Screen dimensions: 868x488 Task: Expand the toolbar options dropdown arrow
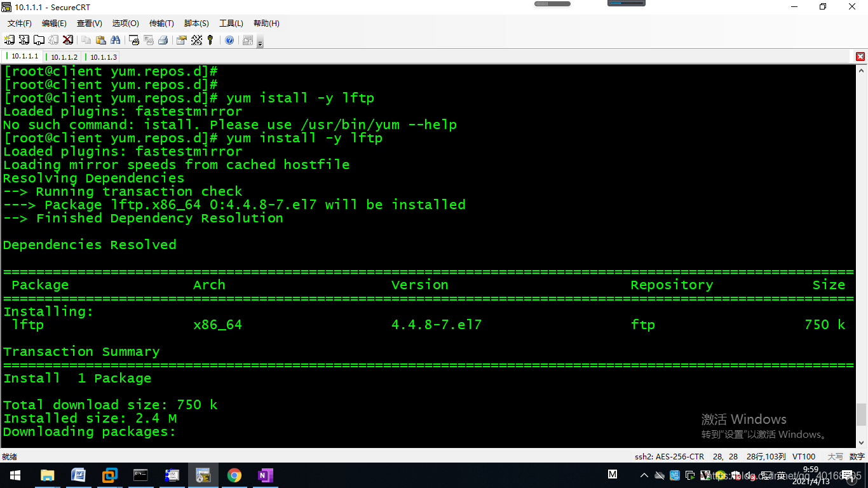pyautogui.click(x=260, y=43)
